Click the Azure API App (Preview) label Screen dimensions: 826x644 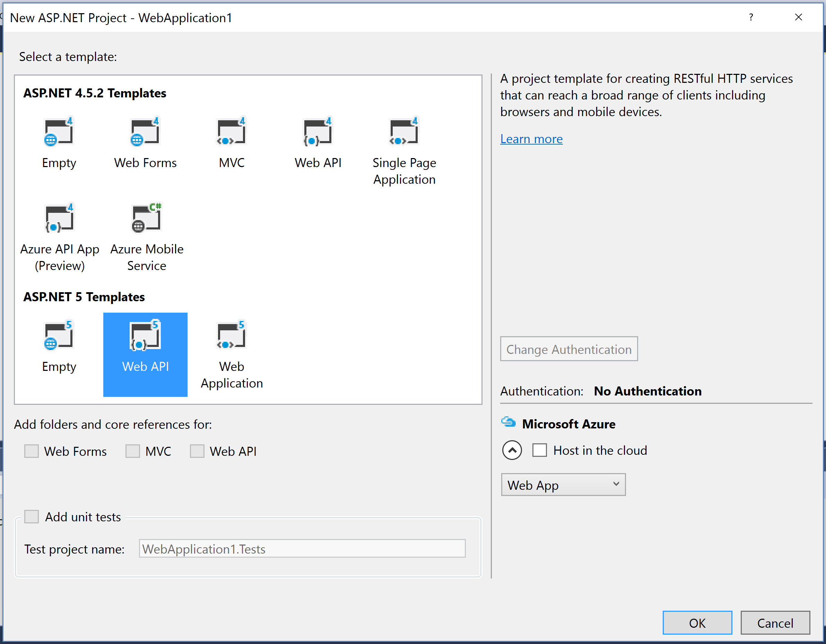[59, 257]
